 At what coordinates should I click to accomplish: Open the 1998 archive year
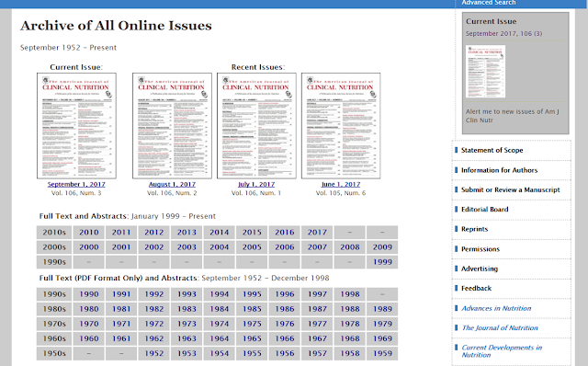tap(350, 294)
